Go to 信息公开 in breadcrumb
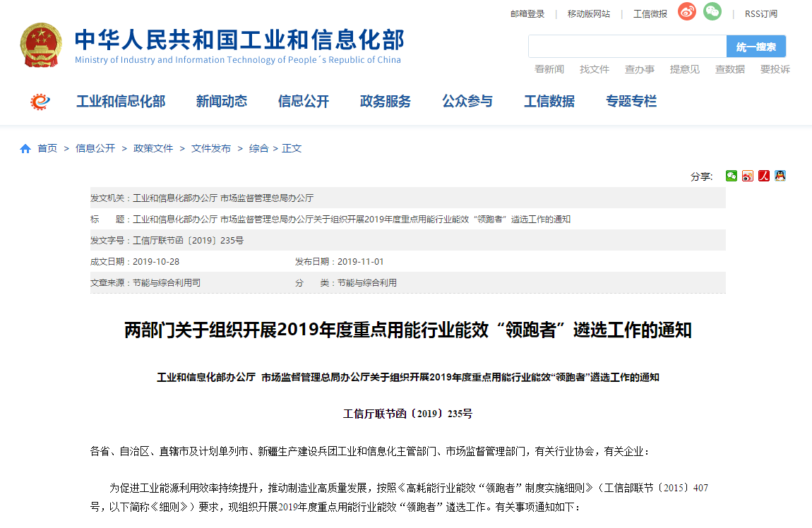The image size is (812, 528). coord(95,148)
